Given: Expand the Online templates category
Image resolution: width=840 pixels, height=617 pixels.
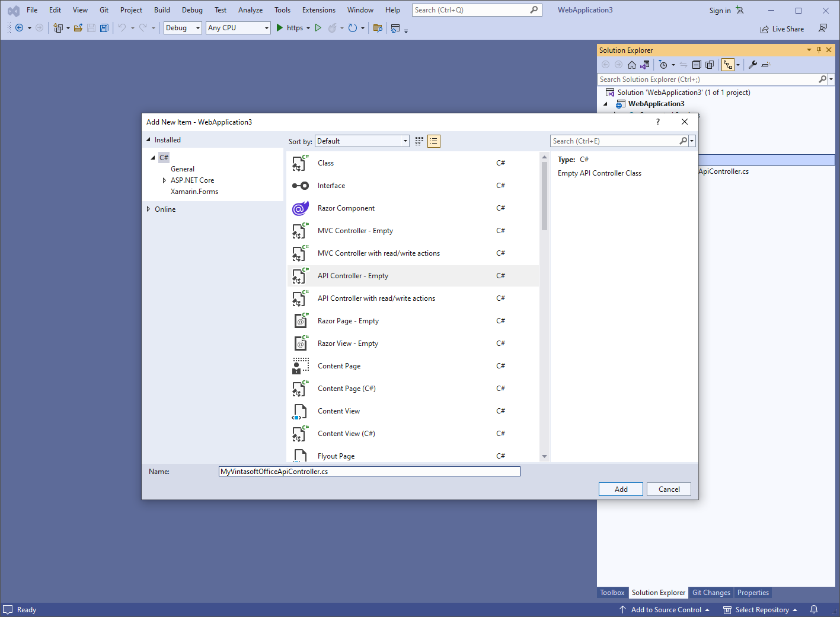Looking at the screenshot, I should (148, 209).
